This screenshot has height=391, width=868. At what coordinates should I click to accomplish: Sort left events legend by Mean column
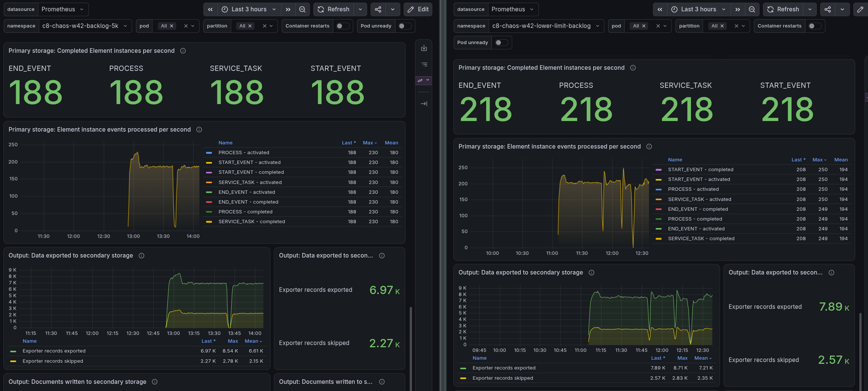tap(391, 143)
